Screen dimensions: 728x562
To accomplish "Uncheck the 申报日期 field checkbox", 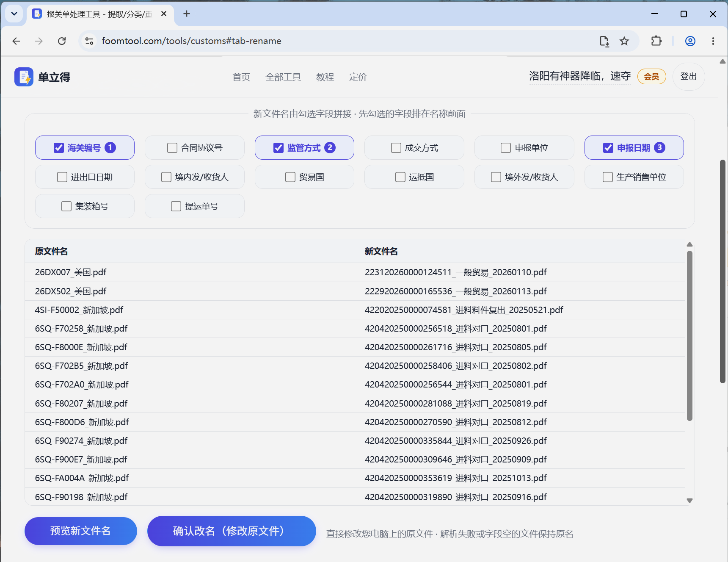I will [608, 148].
